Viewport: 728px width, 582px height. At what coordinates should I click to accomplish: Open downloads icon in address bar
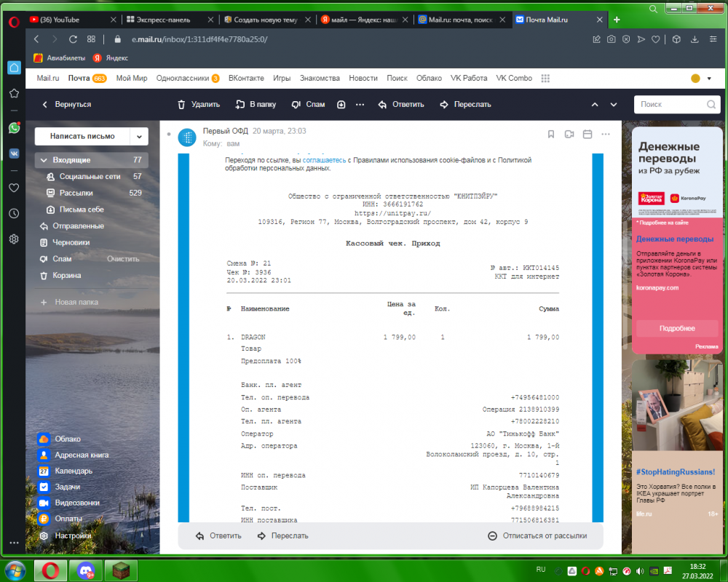tap(695, 39)
